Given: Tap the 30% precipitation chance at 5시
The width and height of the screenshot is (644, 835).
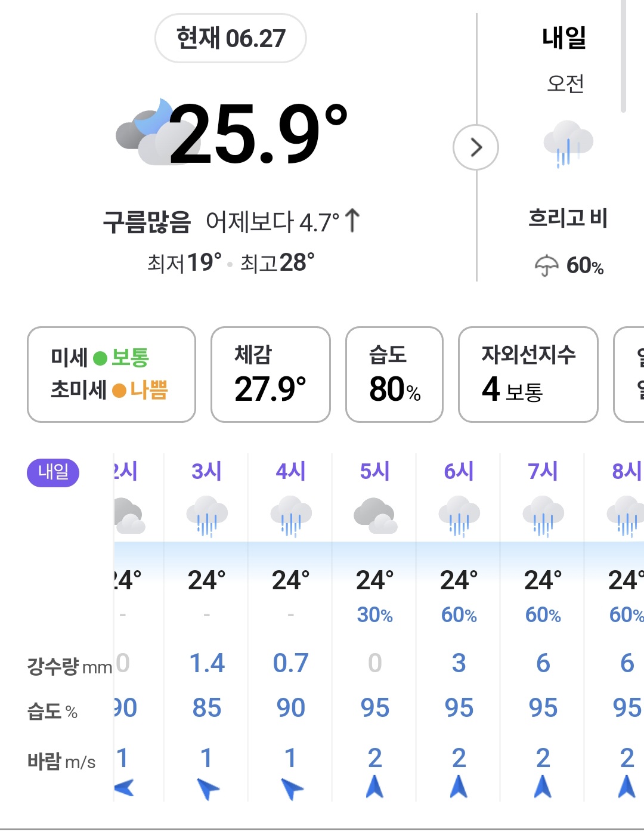Looking at the screenshot, I should pyautogui.click(x=374, y=615).
